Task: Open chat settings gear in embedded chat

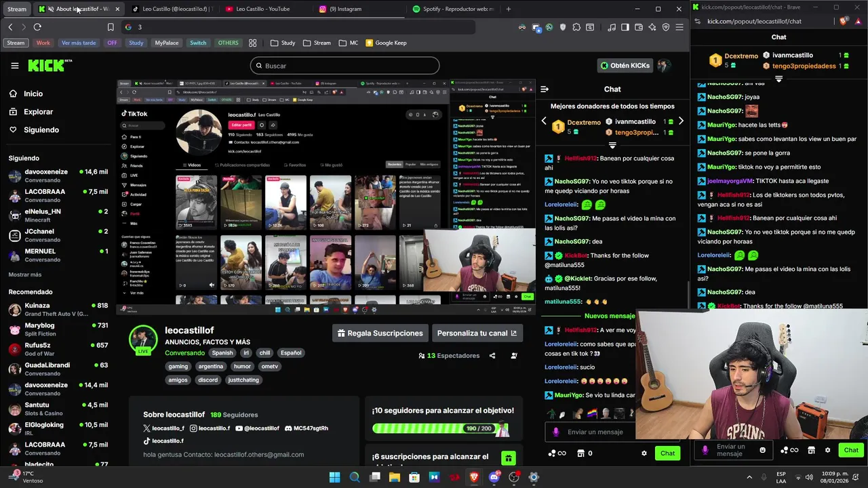Action: 644,453
